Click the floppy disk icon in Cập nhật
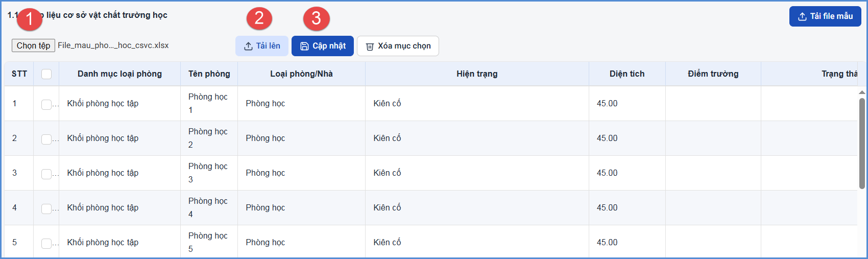Image resolution: width=868 pixels, height=259 pixels. tap(304, 46)
